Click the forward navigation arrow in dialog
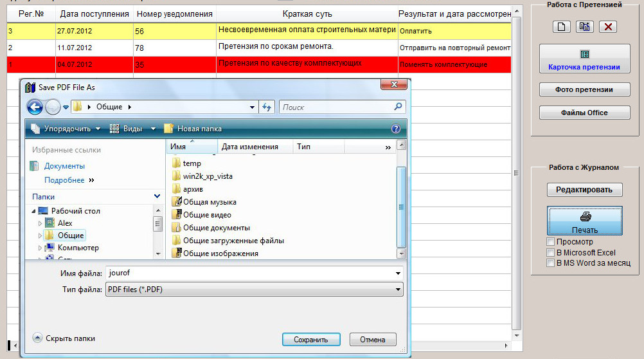This screenshot has width=644, height=359. click(53, 107)
